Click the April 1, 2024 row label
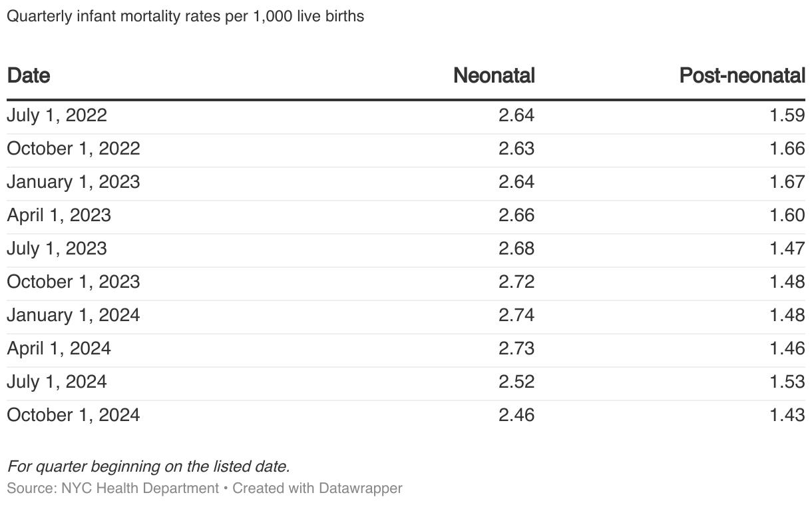Image resolution: width=812 pixels, height=505 pixels. click(59, 348)
